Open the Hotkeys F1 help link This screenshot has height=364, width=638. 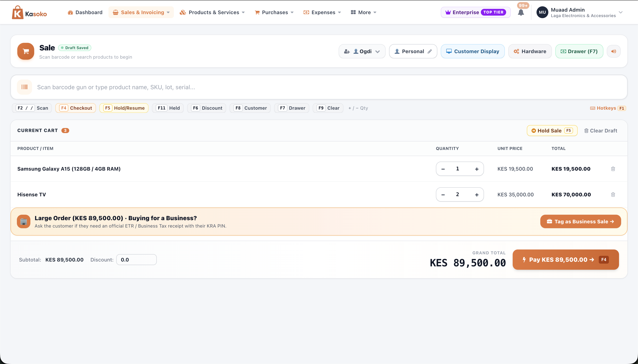(608, 108)
